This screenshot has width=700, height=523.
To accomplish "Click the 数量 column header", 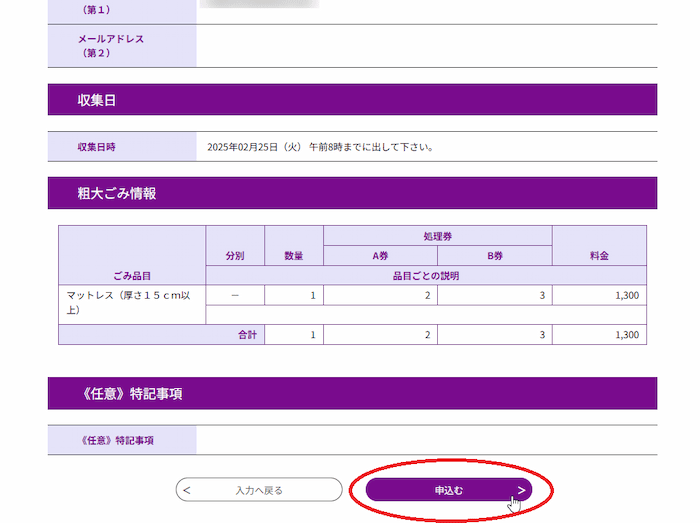I will point(294,246).
